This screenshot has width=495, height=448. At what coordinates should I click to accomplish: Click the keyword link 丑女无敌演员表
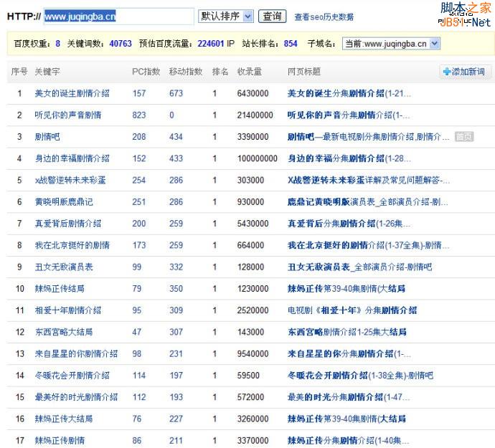pyautogui.click(x=63, y=267)
